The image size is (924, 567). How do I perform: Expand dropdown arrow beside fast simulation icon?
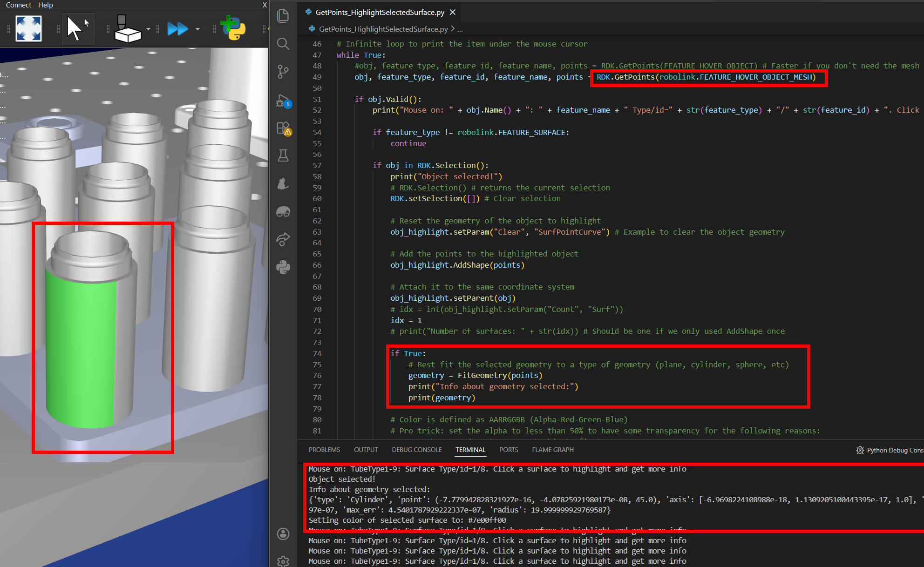(197, 29)
